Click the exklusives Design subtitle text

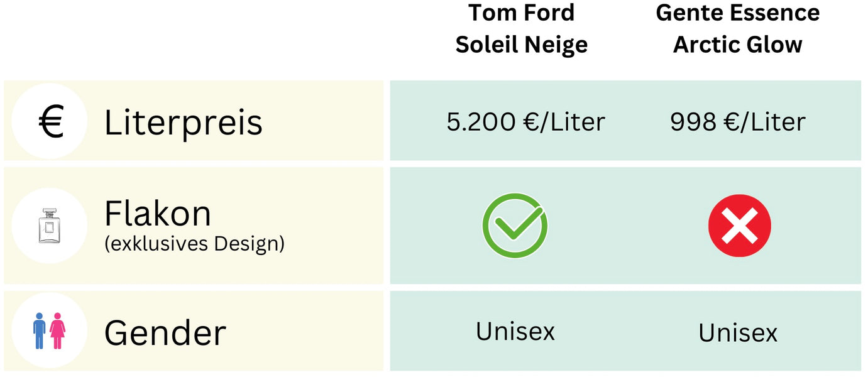point(194,244)
